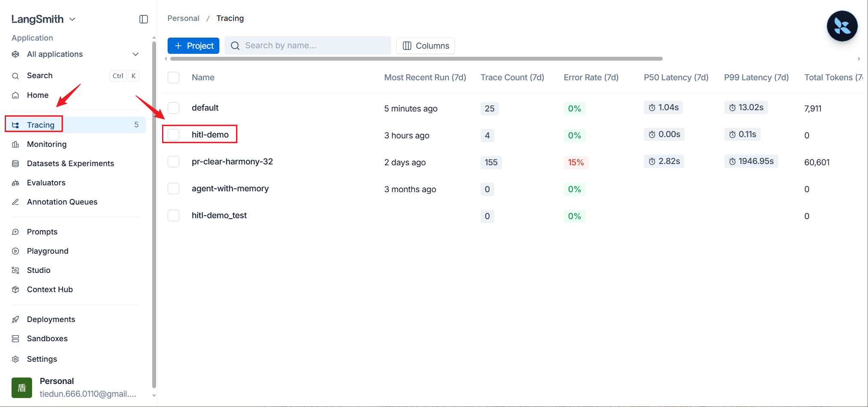This screenshot has height=407, width=868.
Task: Click the Search by name input field
Action: point(308,46)
